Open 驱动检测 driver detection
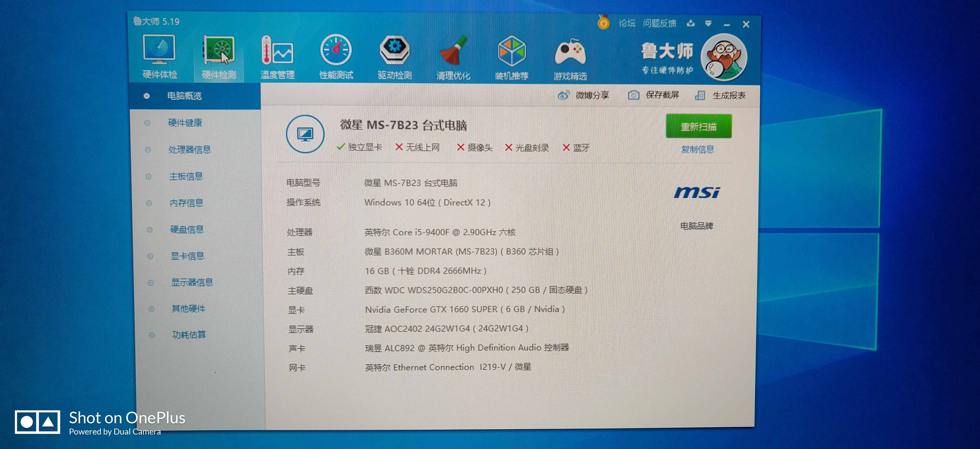The width and height of the screenshot is (980, 449). click(395, 57)
